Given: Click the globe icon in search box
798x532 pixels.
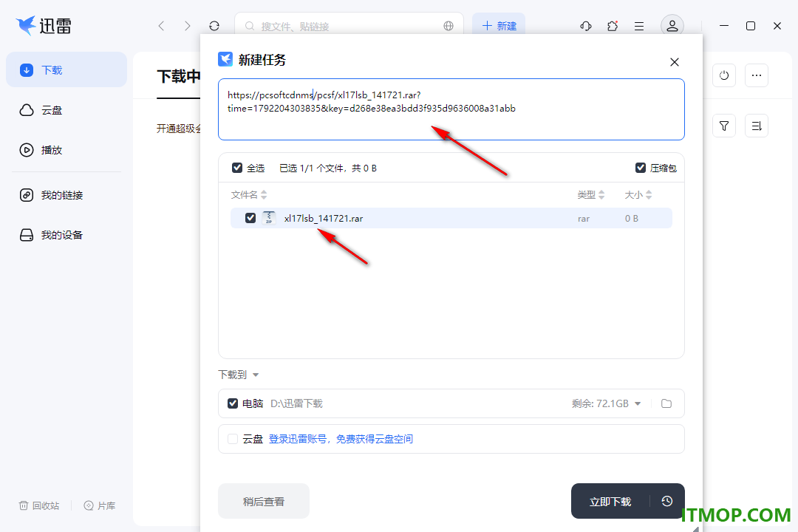Looking at the screenshot, I should click(x=449, y=26).
